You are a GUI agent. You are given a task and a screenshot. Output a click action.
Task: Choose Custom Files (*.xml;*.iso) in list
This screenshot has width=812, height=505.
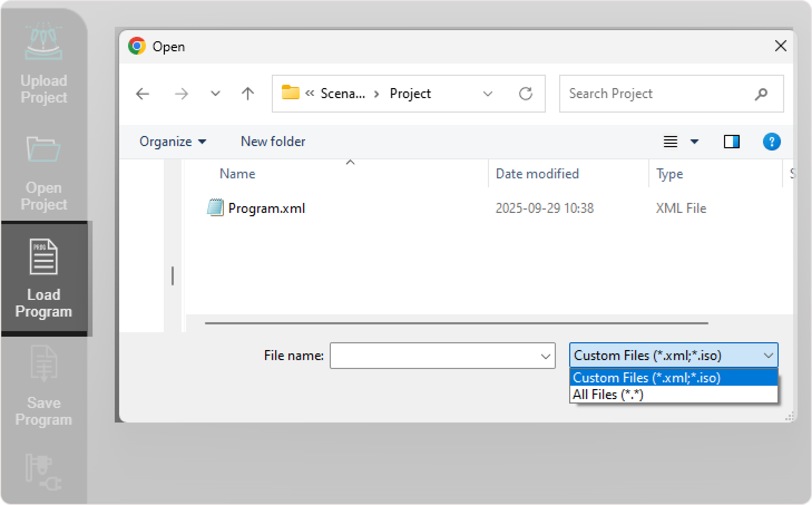pyautogui.click(x=647, y=378)
